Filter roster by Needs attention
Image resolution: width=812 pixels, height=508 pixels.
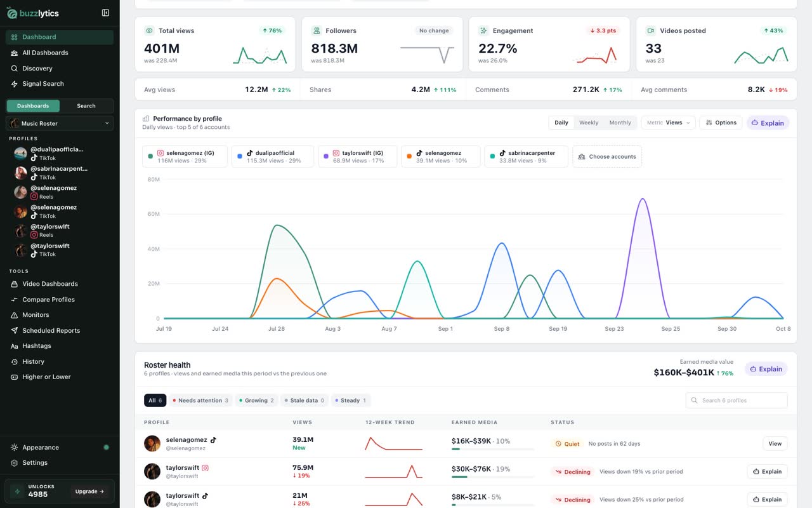(200, 401)
